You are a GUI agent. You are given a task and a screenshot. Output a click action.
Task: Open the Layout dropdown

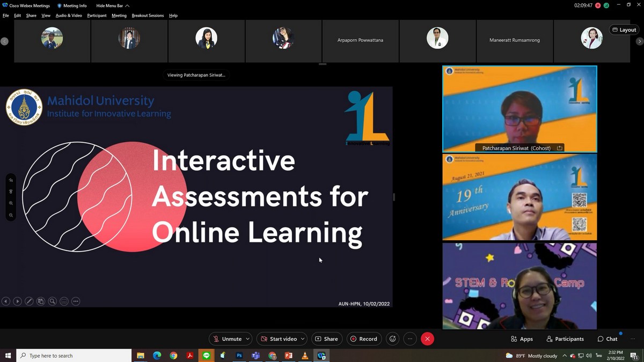coord(624,30)
